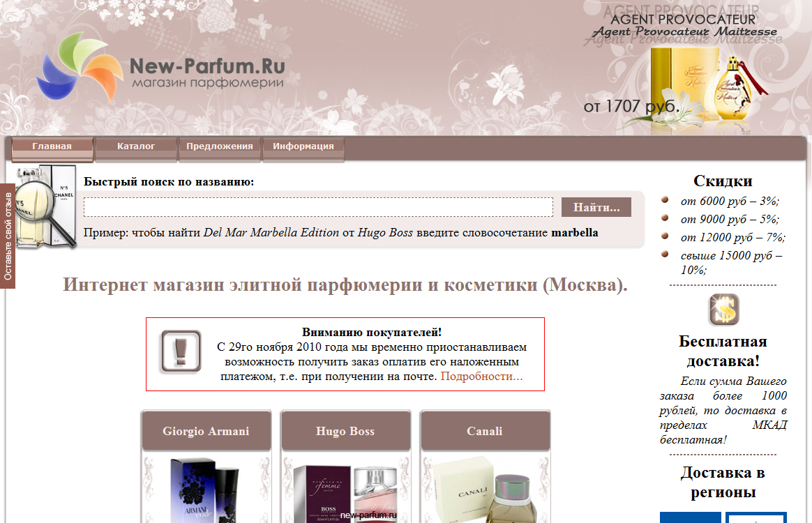
Task: Click the Hugo Boss Femme perfume thumbnail
Action: click(345, 494)
